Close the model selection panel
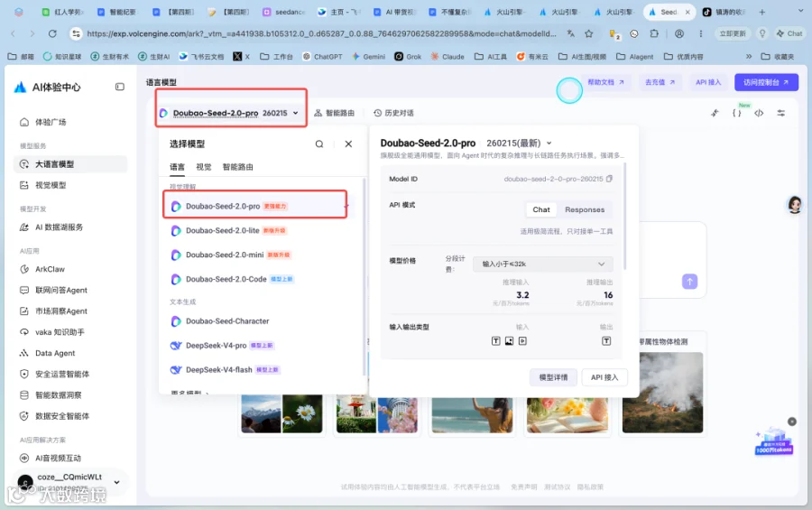812x510 pixels. [348, 144]
